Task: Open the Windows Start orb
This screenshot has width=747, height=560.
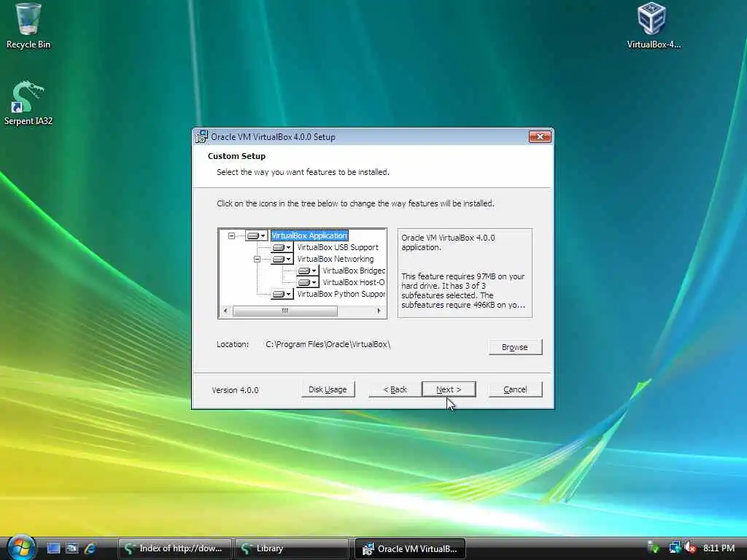Action: coord(21,548)
